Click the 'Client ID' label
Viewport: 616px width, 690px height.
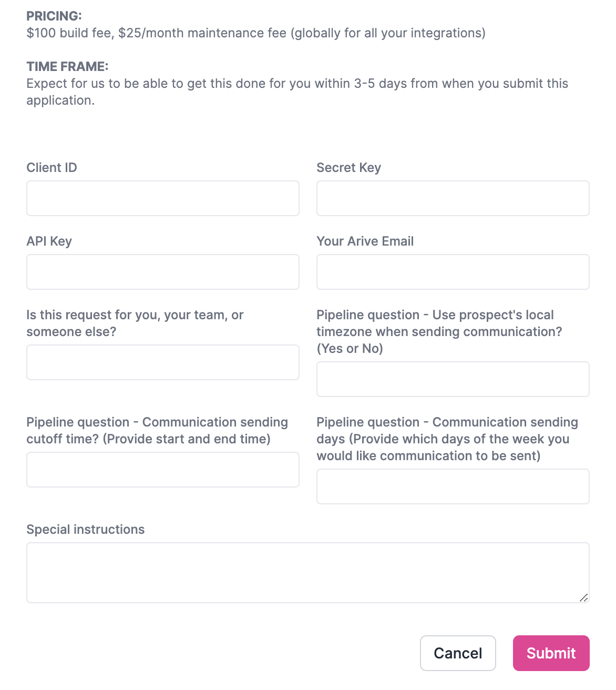point(52,168)
